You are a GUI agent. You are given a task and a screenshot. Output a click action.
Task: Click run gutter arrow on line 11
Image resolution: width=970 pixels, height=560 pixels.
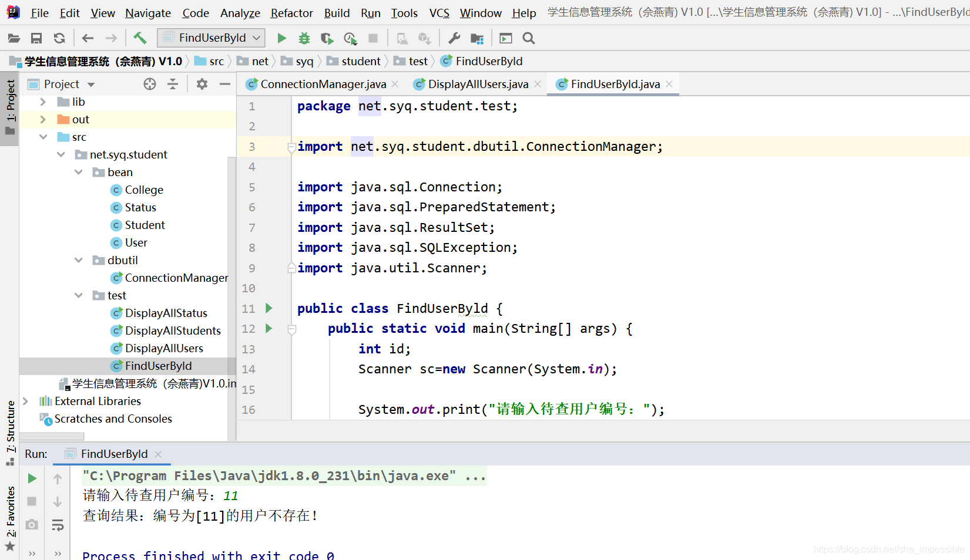269,308
